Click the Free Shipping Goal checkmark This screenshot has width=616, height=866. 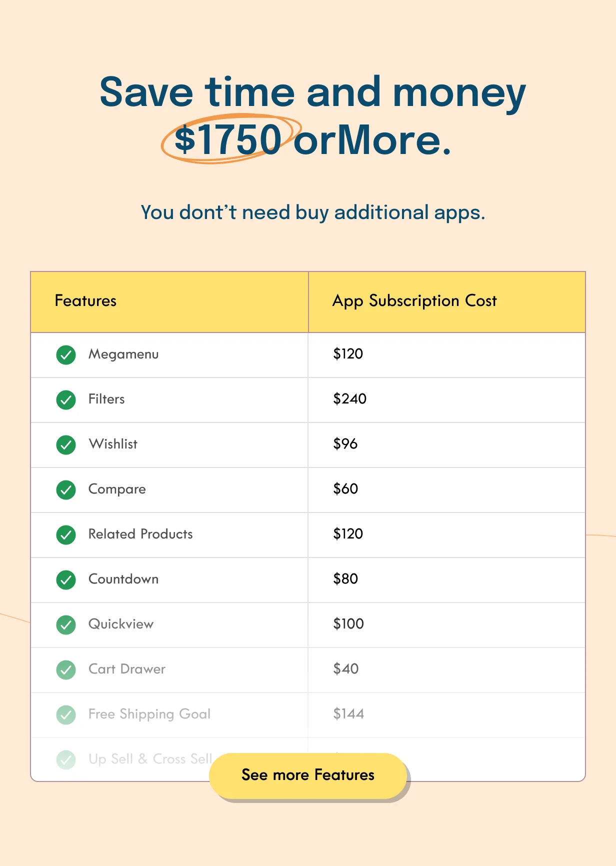(66, 715)
